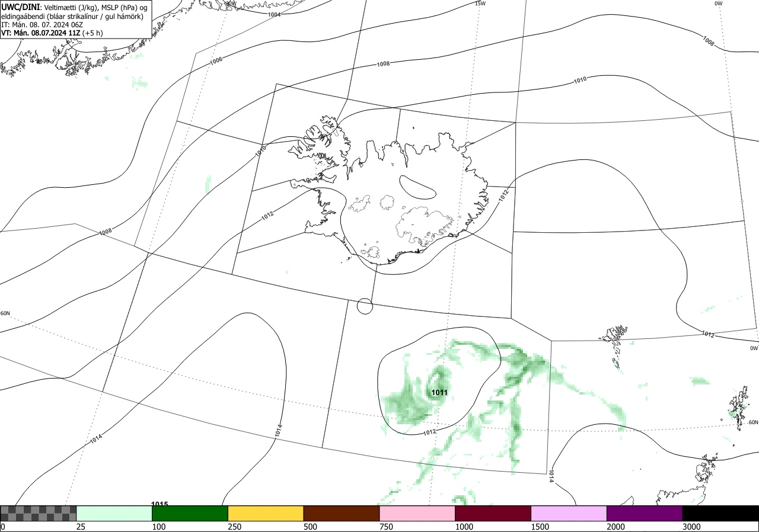Pick the dark green 100–250 legend swatch

[190, 513]
